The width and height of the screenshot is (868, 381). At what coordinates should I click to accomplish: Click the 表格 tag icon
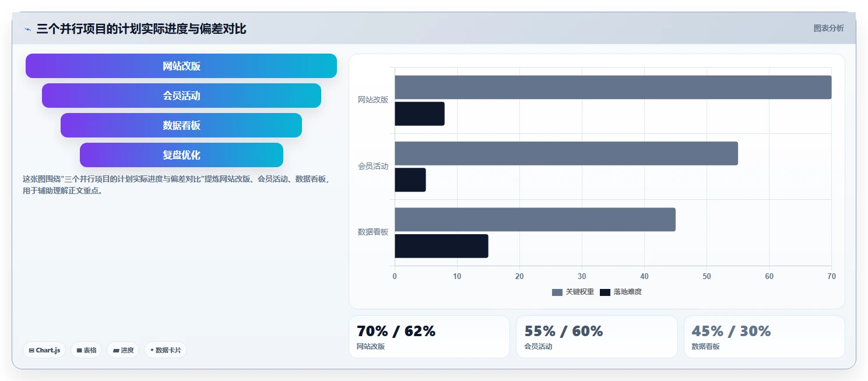(x=79, y=351)
